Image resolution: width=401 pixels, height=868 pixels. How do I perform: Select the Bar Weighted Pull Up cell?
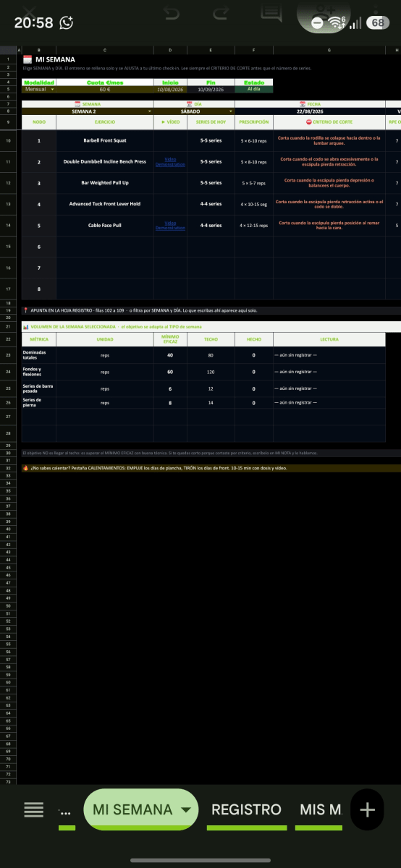105,183
